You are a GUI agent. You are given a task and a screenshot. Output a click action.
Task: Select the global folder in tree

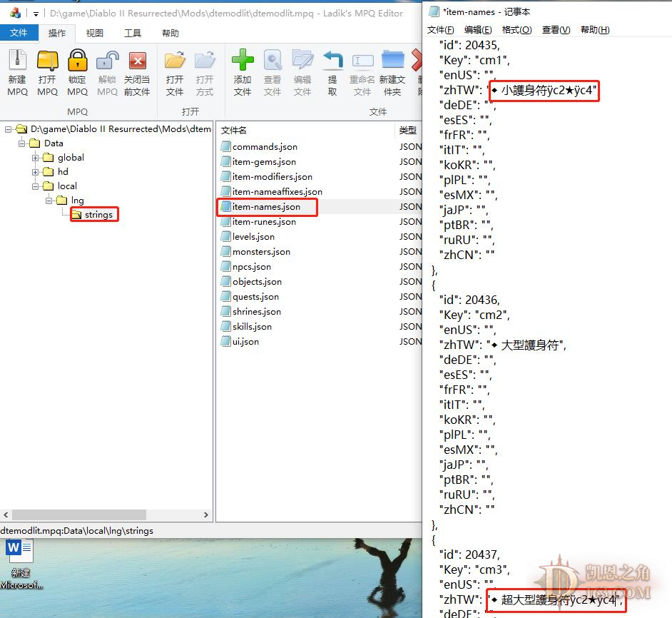pyautogui.click(x=71, y=158)
